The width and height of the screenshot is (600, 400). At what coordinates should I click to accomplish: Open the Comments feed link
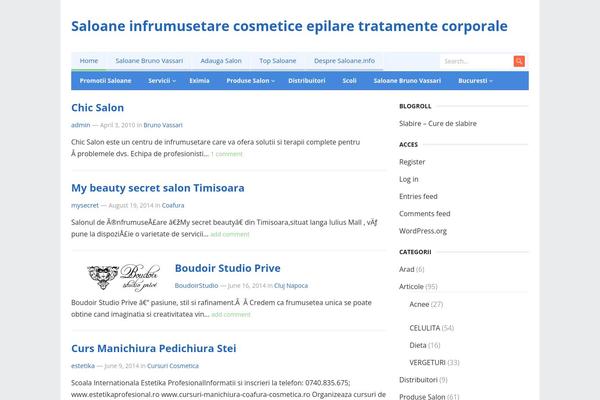425,214
